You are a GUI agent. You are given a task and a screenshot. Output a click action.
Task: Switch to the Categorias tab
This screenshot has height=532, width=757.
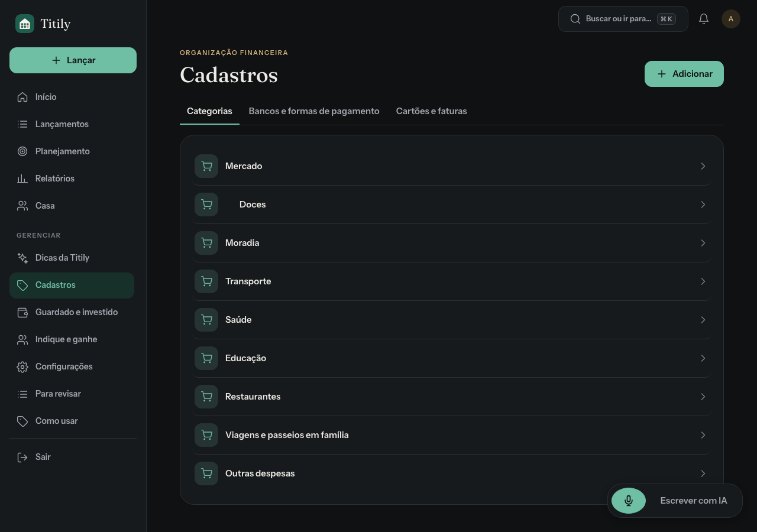(209, 111)
